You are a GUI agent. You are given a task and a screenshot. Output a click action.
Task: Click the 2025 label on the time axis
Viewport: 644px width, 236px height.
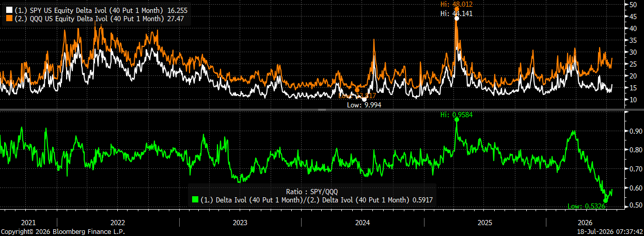[x=485, y=222]
